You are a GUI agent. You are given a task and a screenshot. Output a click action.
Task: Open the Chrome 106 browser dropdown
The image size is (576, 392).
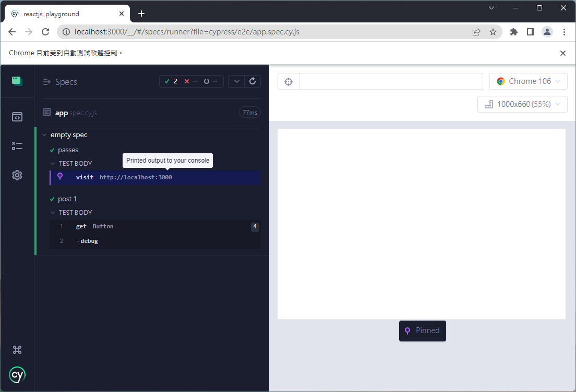[528, 81]
